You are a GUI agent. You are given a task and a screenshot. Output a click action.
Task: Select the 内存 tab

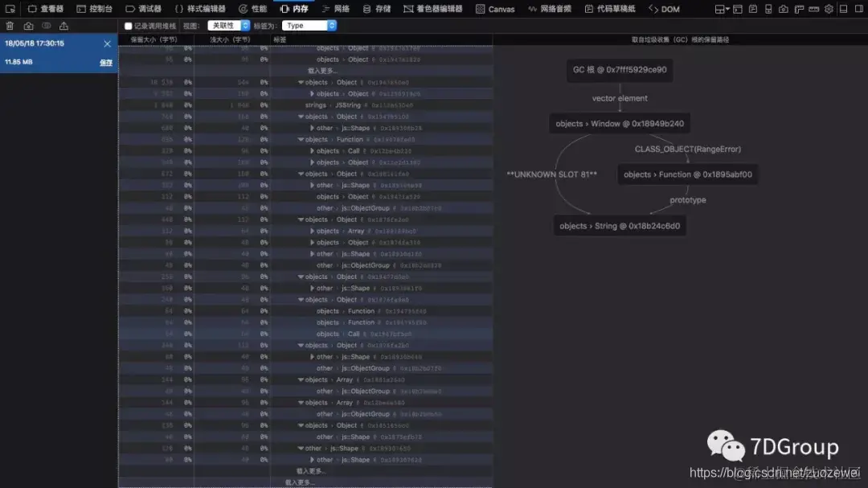click(x=294, y=9)
